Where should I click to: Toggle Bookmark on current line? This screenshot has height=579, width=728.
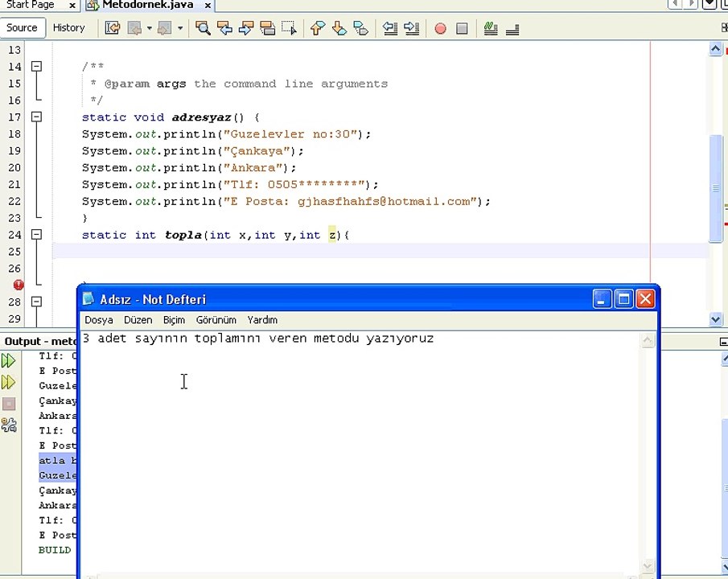(x=360, y=28)
